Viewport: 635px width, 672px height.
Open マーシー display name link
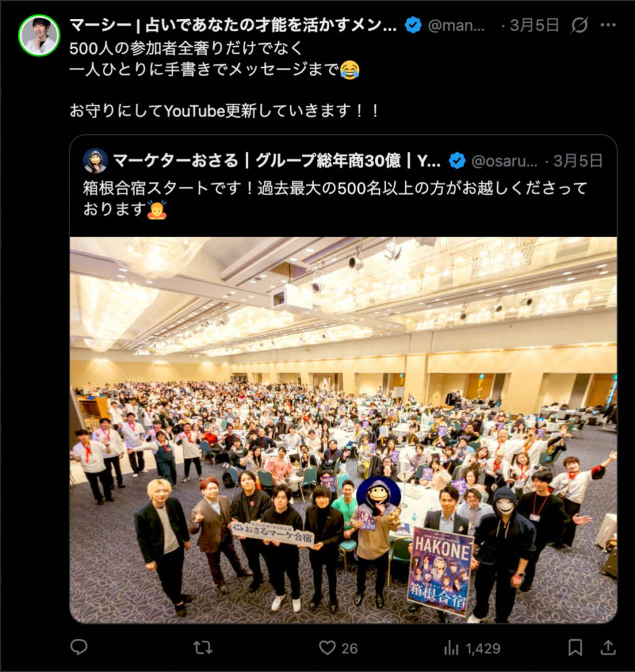[233, 26]
